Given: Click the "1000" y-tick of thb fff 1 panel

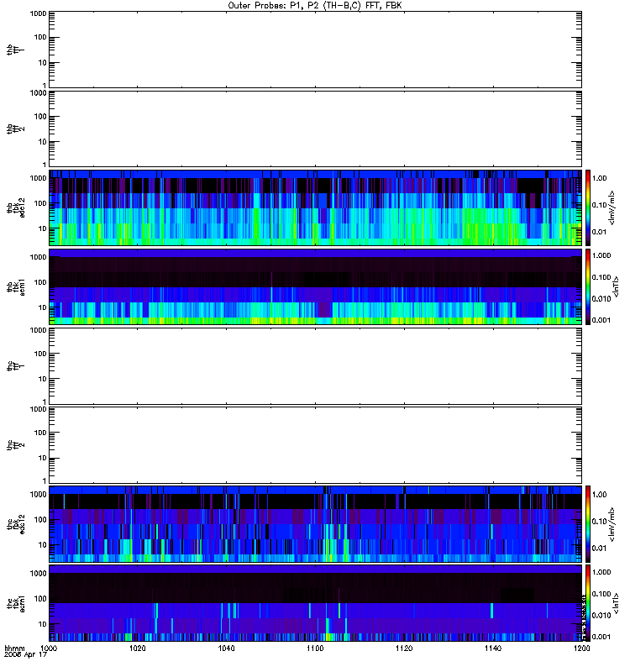Looking at the screenshot, I should pos(38,13).
